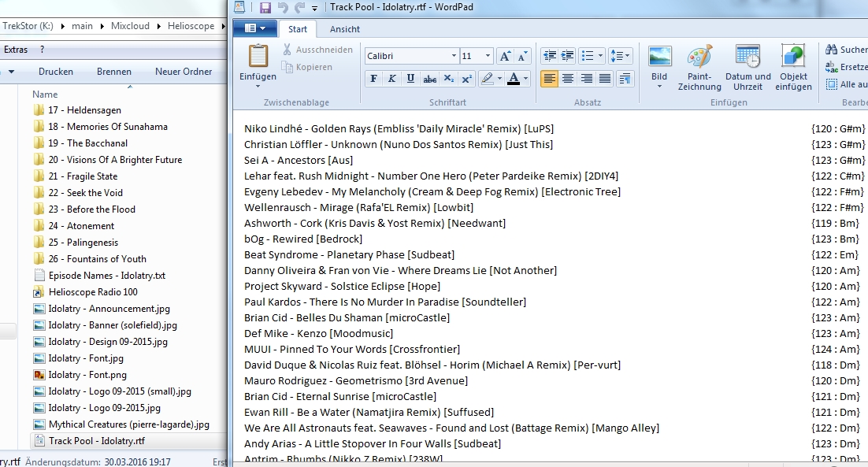This screenshot has height=467, width=868.
Task: Apply superscript formatting
Action: point(467,79)
